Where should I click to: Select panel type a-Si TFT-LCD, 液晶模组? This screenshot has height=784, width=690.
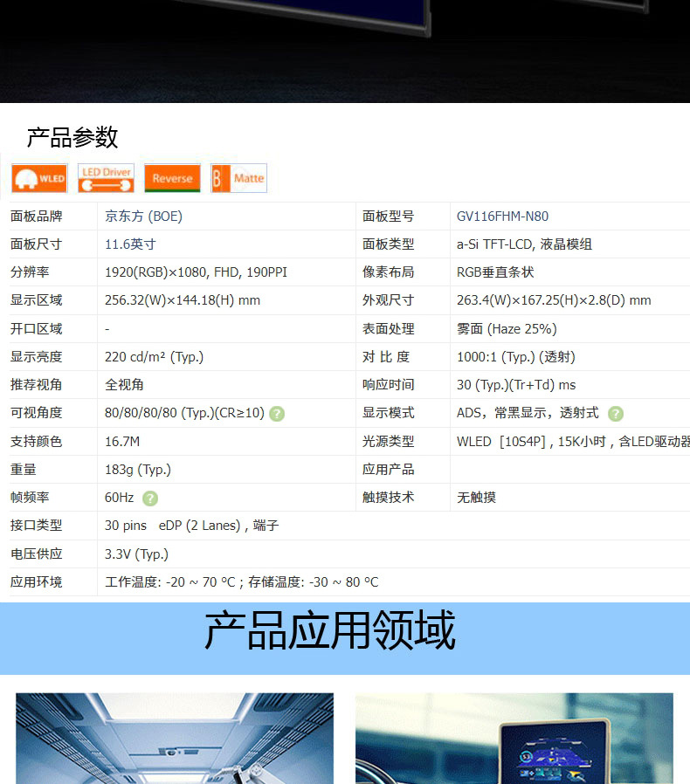(524, 244)
